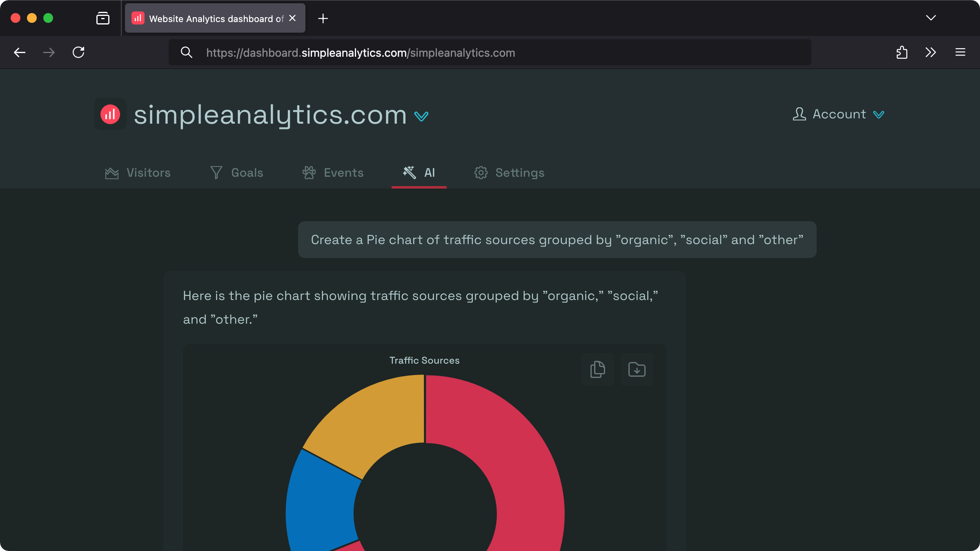Image resolution: width=980 pixels, height=551 pixels.
Task: Go back with the browser back arrow
Action: coord(20,52)
